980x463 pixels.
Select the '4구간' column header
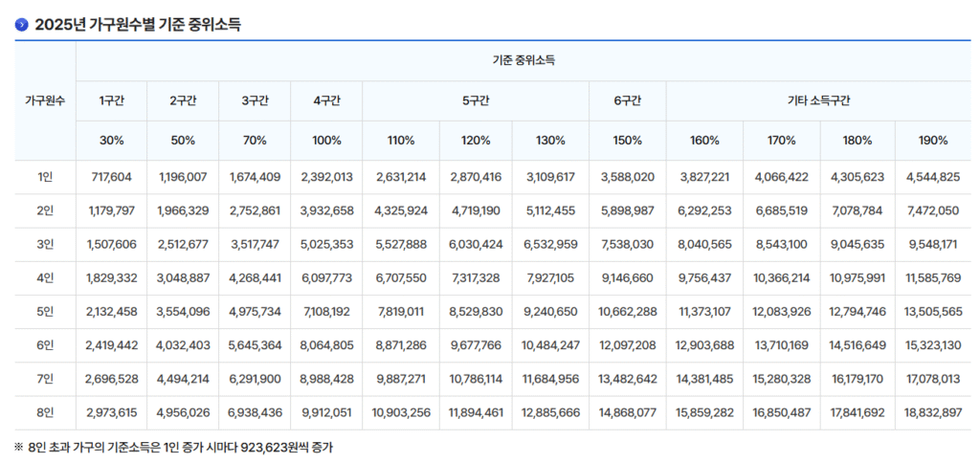point(326,100)
